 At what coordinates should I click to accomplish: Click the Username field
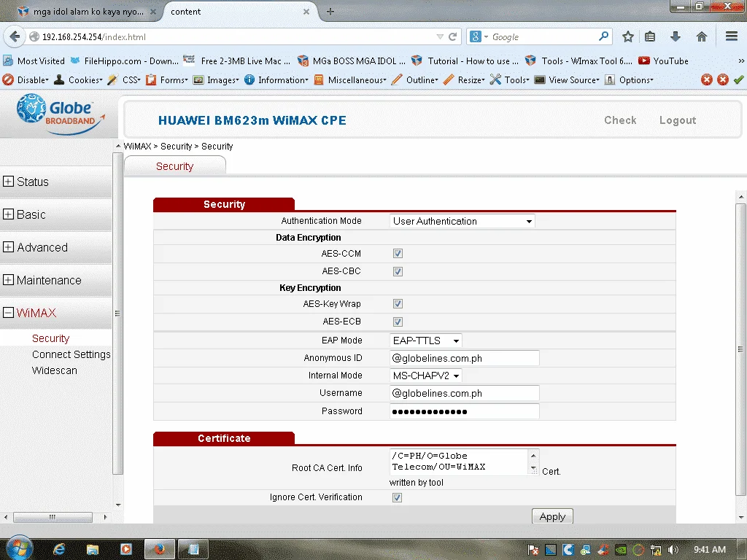point(465,393)
